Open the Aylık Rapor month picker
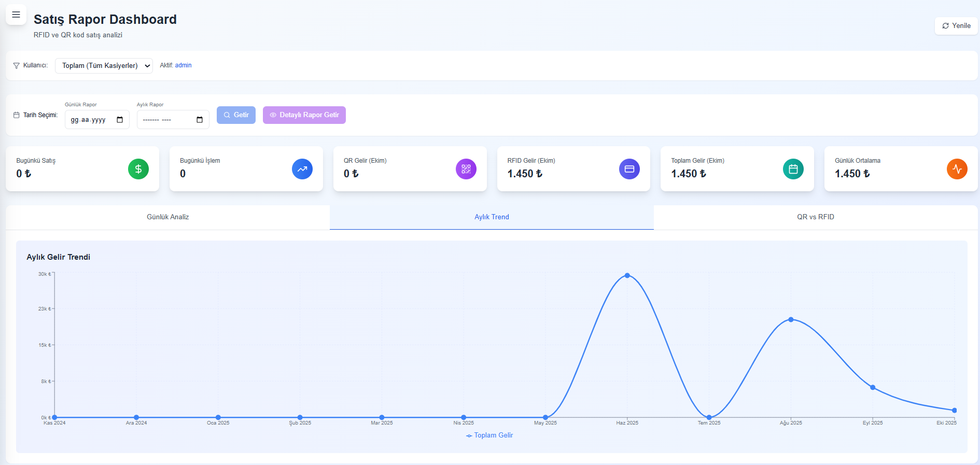The image size is (980, 465). 200,120
